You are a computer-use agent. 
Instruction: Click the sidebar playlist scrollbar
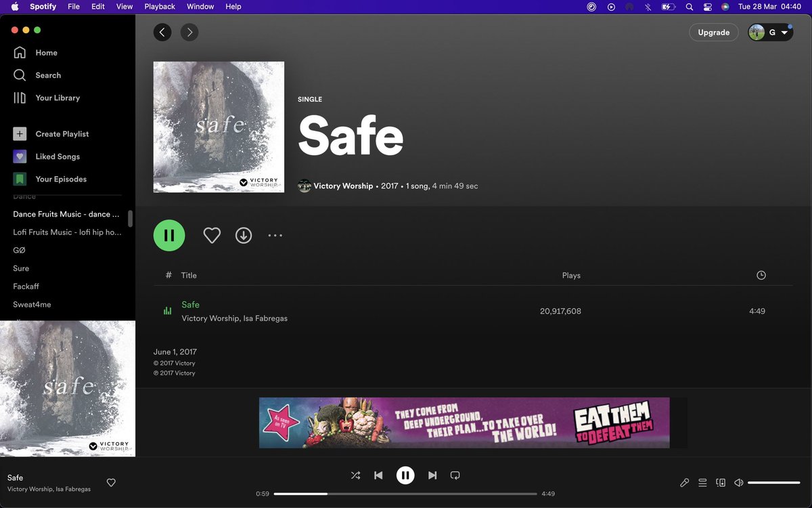click(130, 218)
